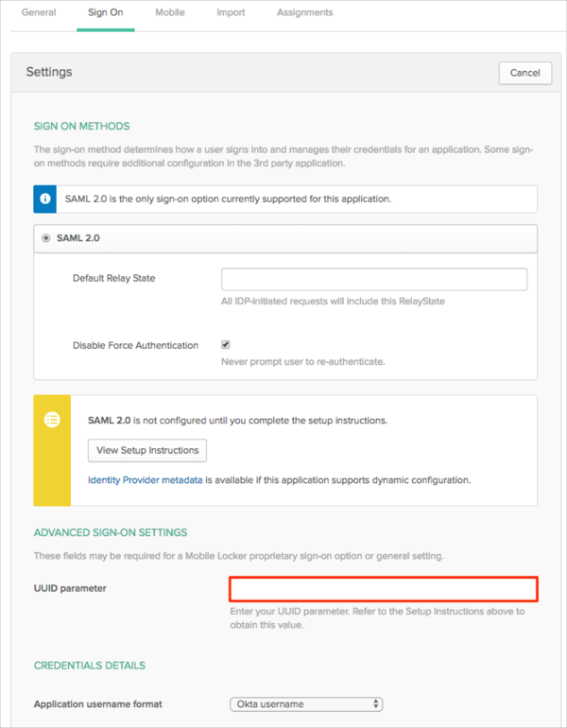Click the SIGN ON METHODS section heading
This screenshot has width=567, height=728.
click(81, 126)
